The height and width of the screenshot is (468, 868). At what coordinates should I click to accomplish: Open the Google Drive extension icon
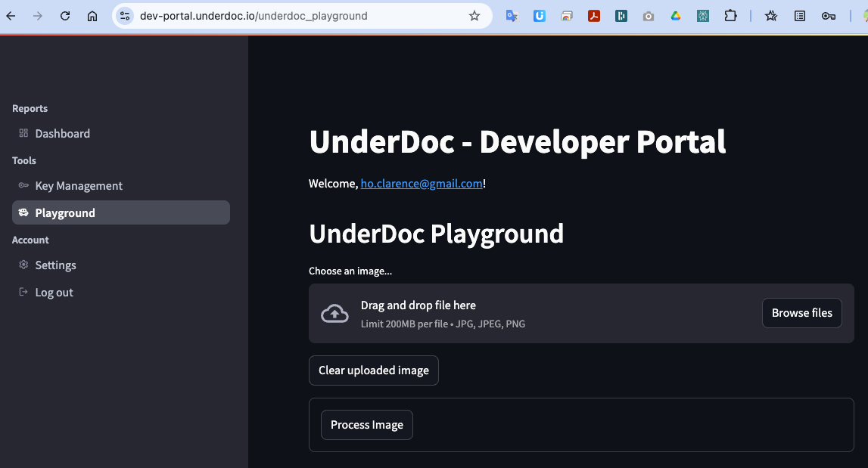pyautogui.click(x=675, y=16)
